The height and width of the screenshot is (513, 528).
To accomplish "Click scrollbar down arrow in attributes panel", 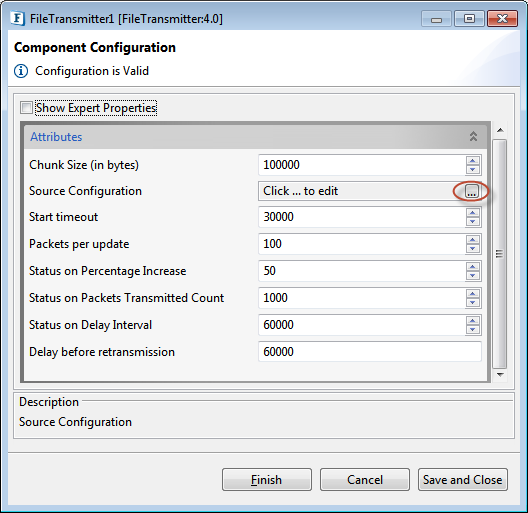I will point(500,375).
